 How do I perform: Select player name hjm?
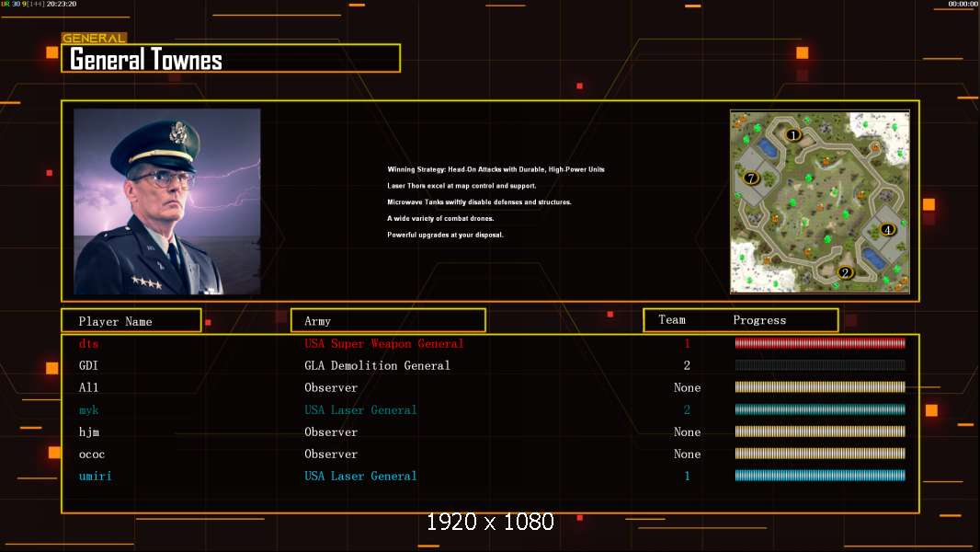[x=89, y=432]
